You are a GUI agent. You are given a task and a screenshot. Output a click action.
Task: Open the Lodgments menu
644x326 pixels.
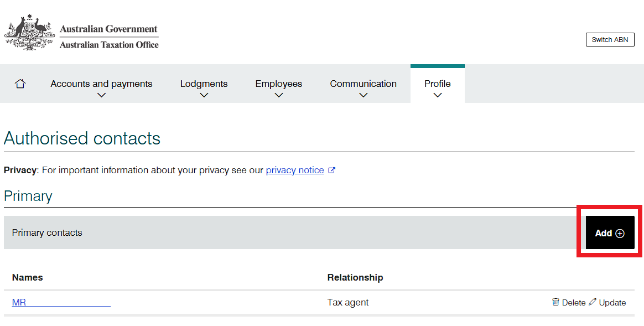click(204, 84)
